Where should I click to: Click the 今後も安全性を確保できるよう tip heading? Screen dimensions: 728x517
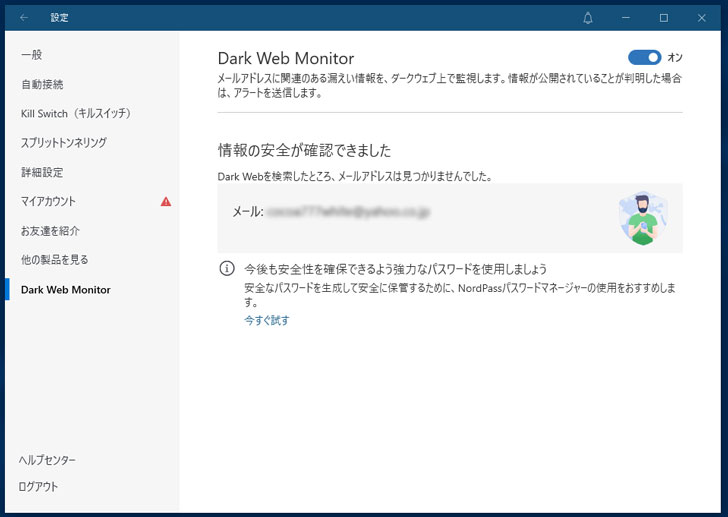point(396,269)
